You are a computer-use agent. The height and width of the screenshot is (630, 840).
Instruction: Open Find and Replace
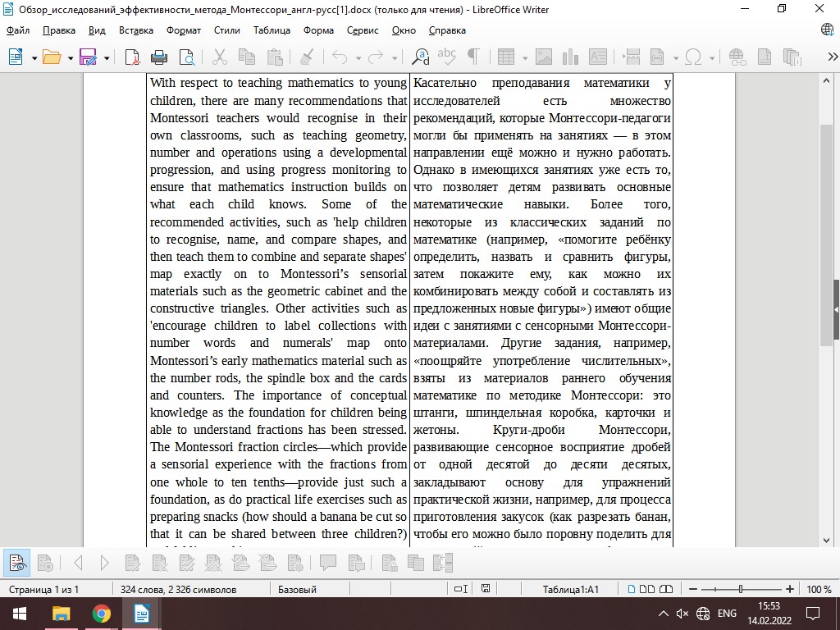pos(420,57)
